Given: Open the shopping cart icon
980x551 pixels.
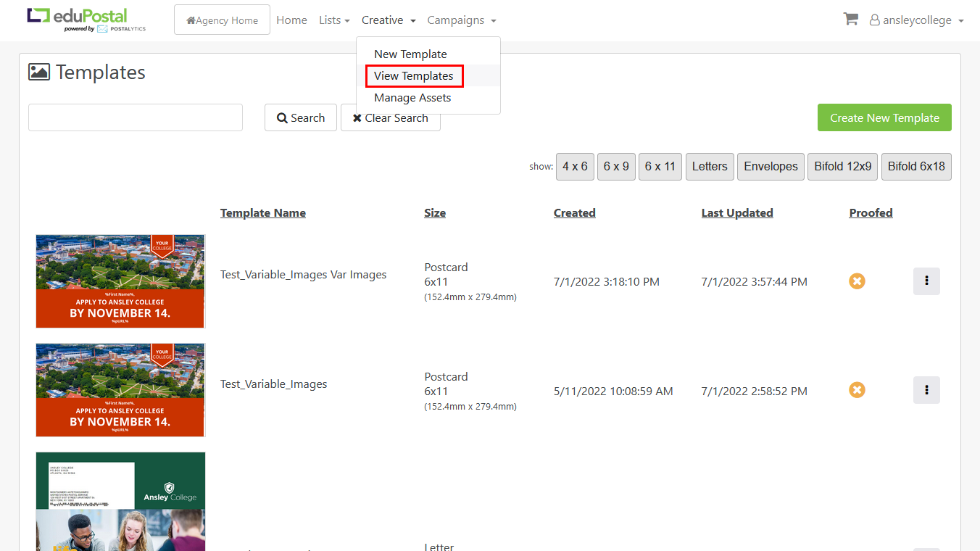Looking at the screenshot, I should point(851,20).
